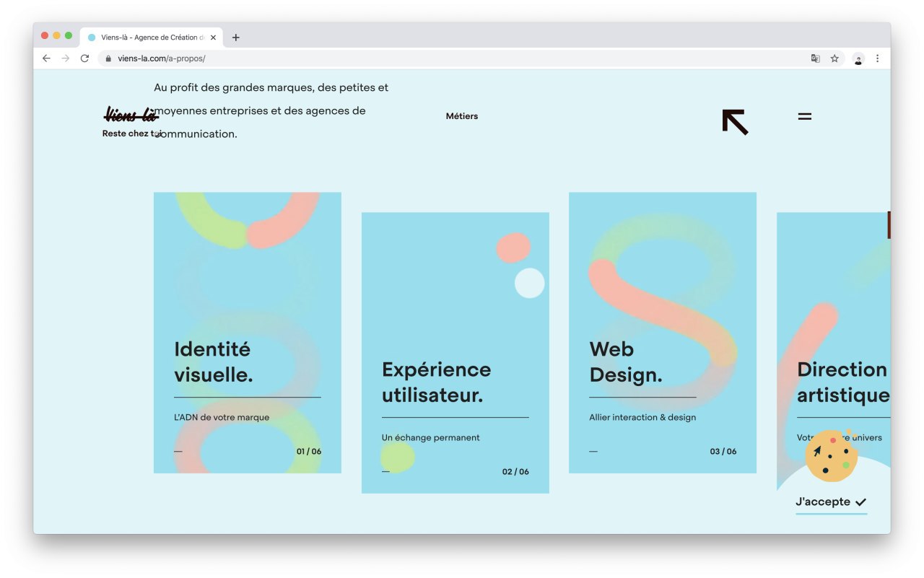Bookmark this page with star icon
Image resolution: width=924 pixels, height=578 pixels.
coord(834,58)
